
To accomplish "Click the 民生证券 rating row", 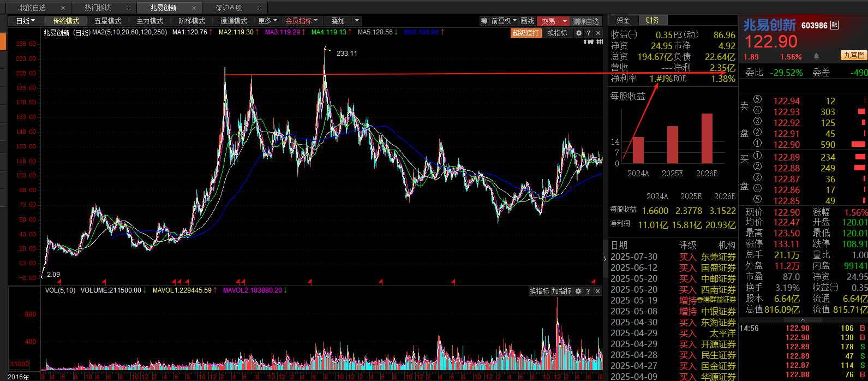I will pyautogui.click(x=673, y=355).
